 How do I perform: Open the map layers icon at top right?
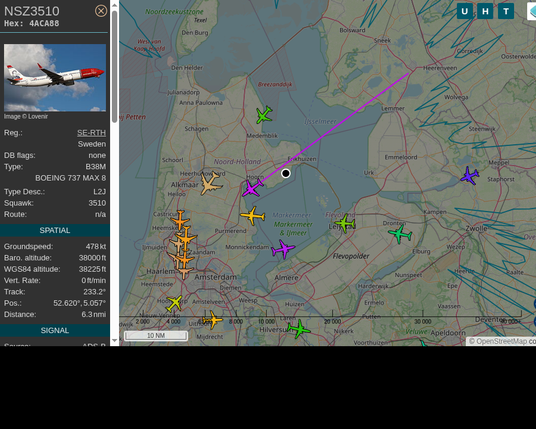coord(532,11)
